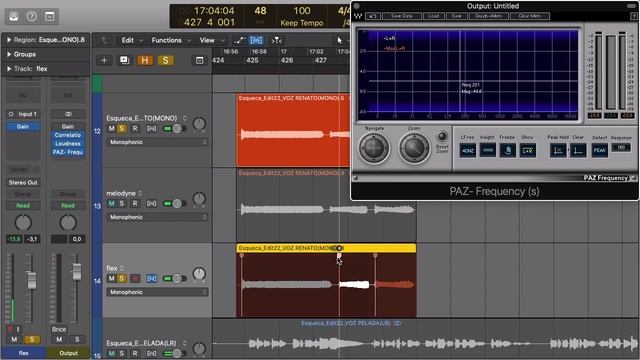Enable Flex on track 12
This screenshot has height=360, width=640.
click(x=151, y=129)
